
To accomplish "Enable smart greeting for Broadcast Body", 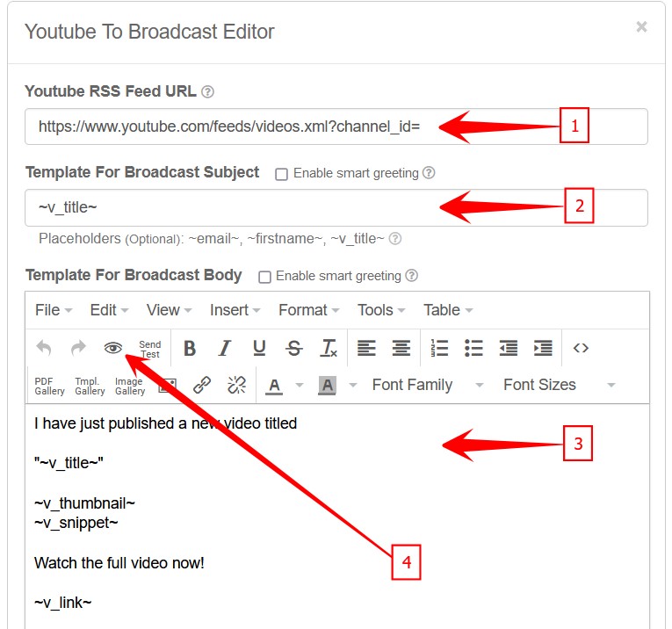I will pos(264,277).
